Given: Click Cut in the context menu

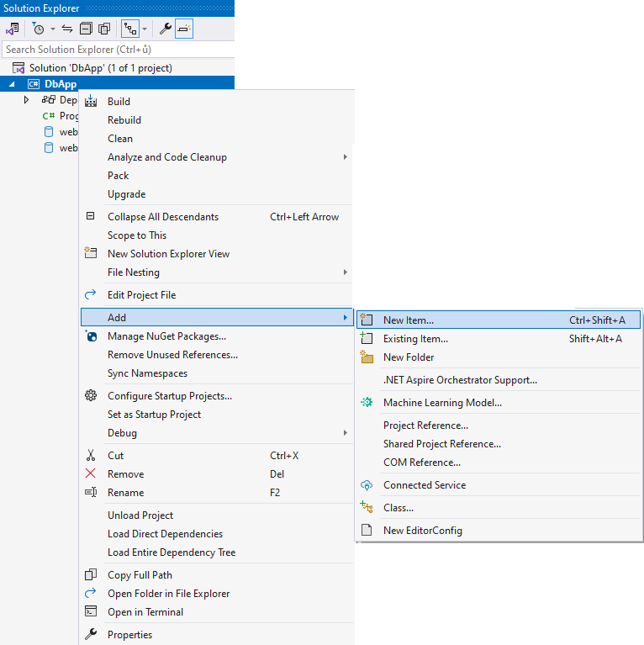Looking at the screenshot, I should (217, 456).
